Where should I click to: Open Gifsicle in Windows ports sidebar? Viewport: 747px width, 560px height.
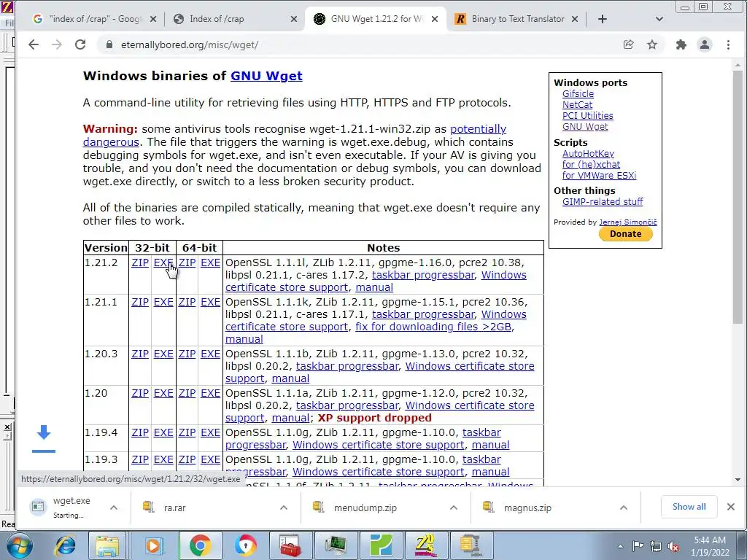point(578,94)
